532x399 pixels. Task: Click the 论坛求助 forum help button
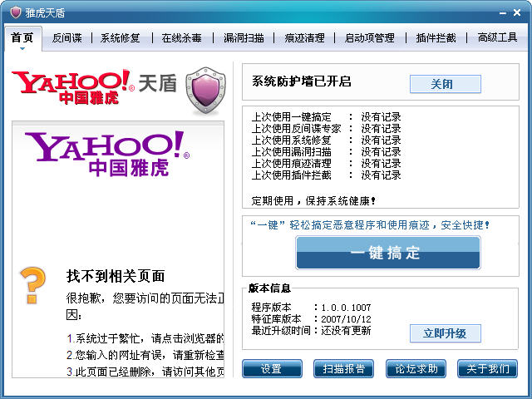click(x=416, y=368)
